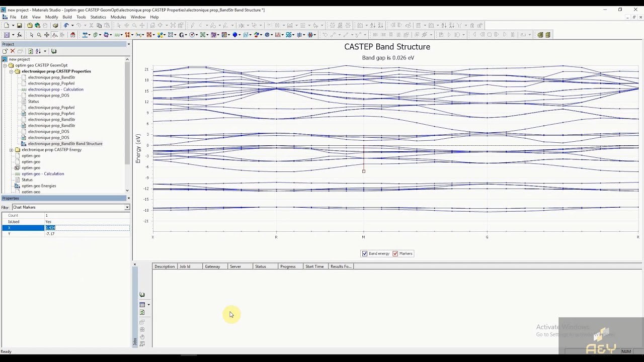
Task: Open the Statistics menu
Action: tap(98, 17)
